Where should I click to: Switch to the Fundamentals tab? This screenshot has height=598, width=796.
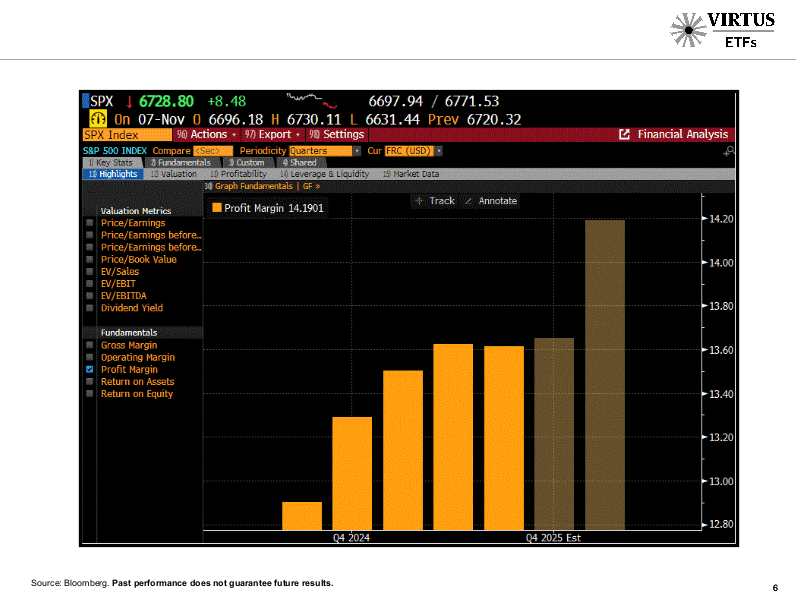coord(182,163)
